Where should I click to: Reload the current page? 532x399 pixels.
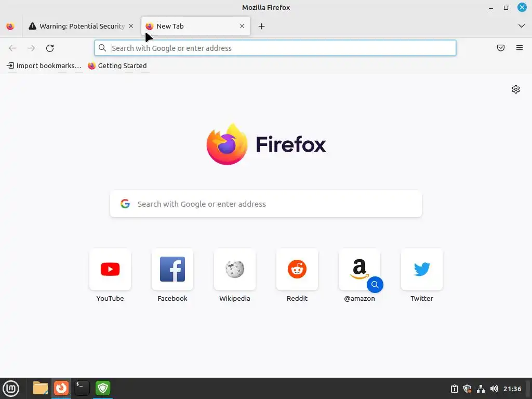coord(50,48)
